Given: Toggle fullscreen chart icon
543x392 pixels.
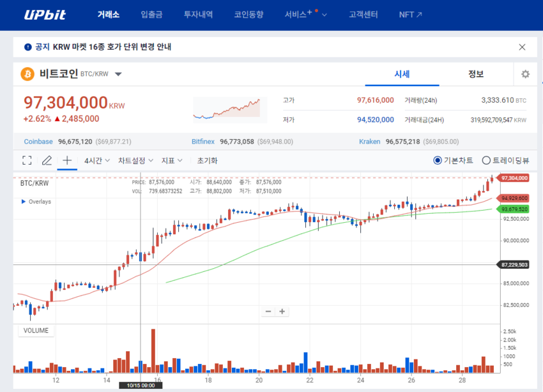Looking at the screenshot, I should [27, 161].
